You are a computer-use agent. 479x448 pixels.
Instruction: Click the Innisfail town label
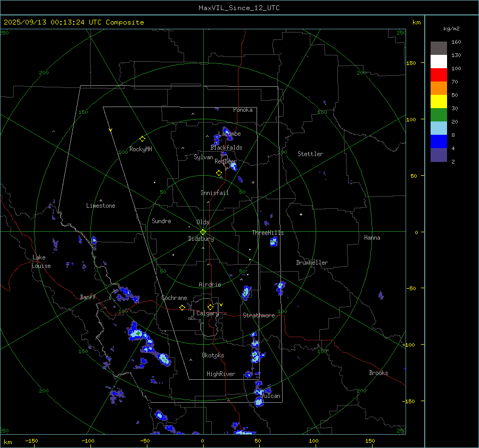point(214,193)
